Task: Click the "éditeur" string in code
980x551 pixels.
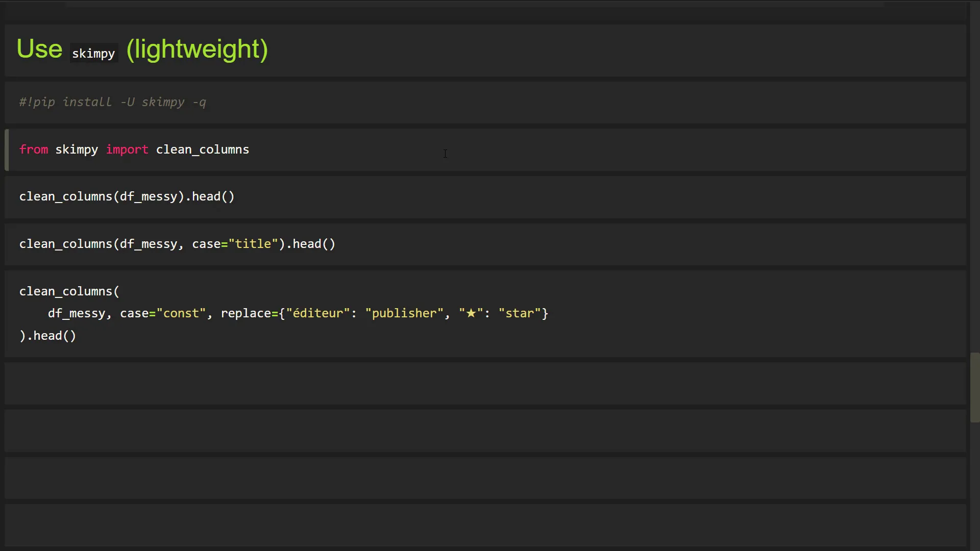Action: (x=318, y=313)
